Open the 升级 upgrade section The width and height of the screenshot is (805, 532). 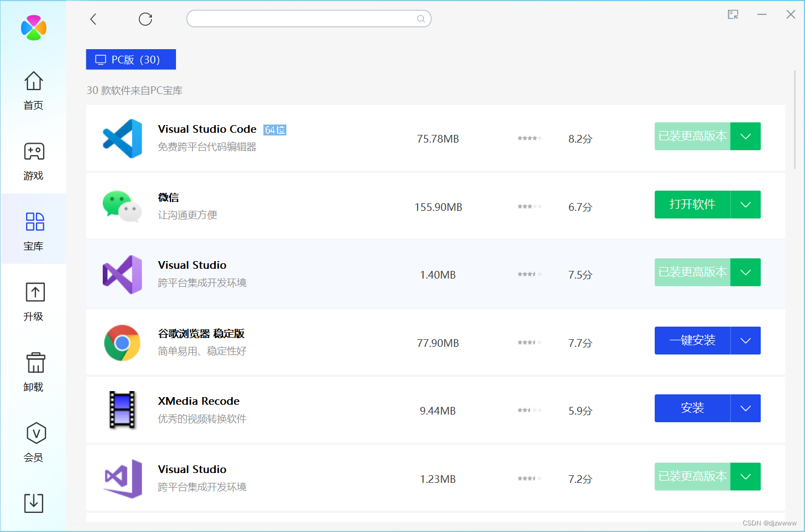pyautogui.click(x=33, y=302)
